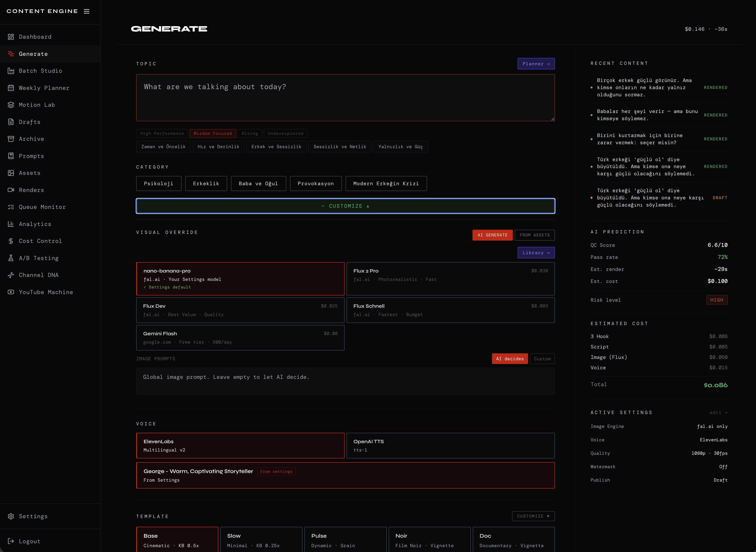
Task: Select the Rising topic filter tab
Action: pyautogui.click(x=250, y=133)
